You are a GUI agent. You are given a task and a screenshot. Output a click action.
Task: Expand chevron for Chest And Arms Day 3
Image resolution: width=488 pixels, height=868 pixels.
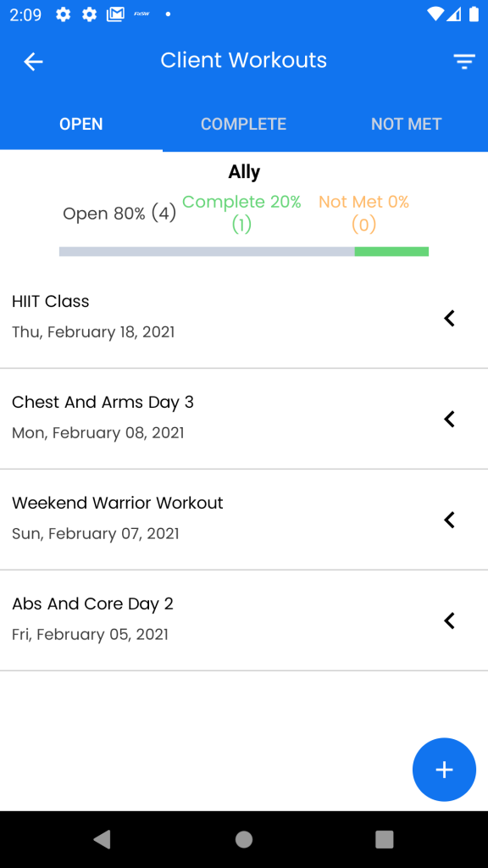tap(449, 419)
